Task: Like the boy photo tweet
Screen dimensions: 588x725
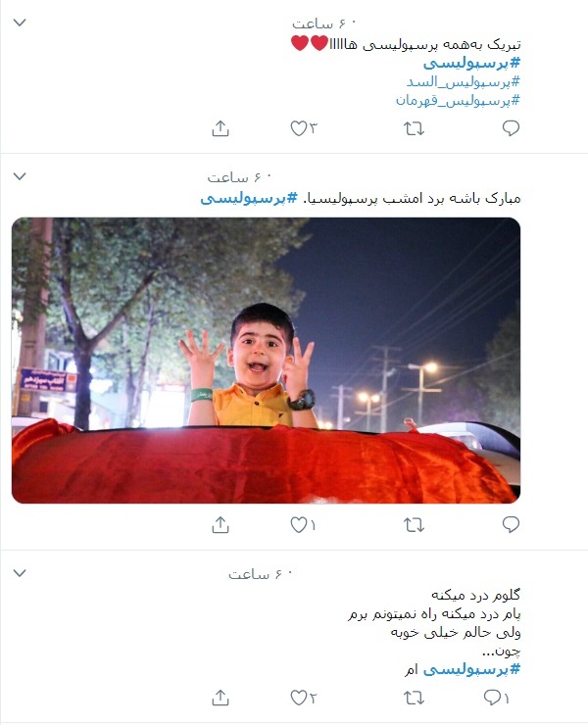Action: point(303,525)
